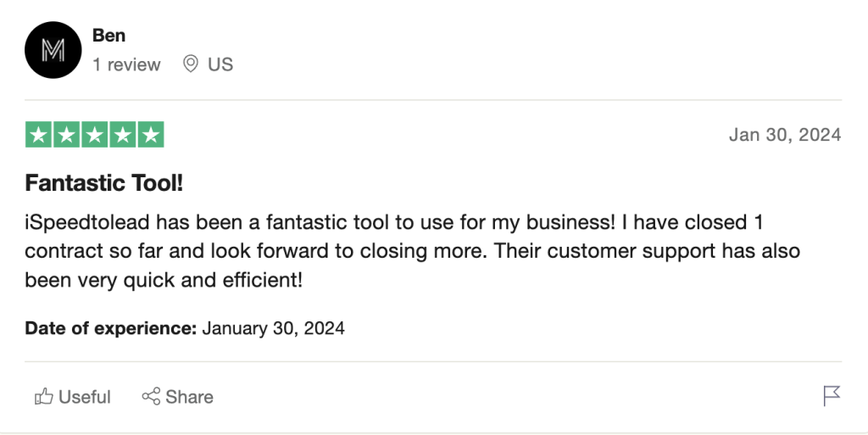Click the "US" country label
Viewport: 868px width, 435px height.
pyautogui.click(x=220, y=64)
